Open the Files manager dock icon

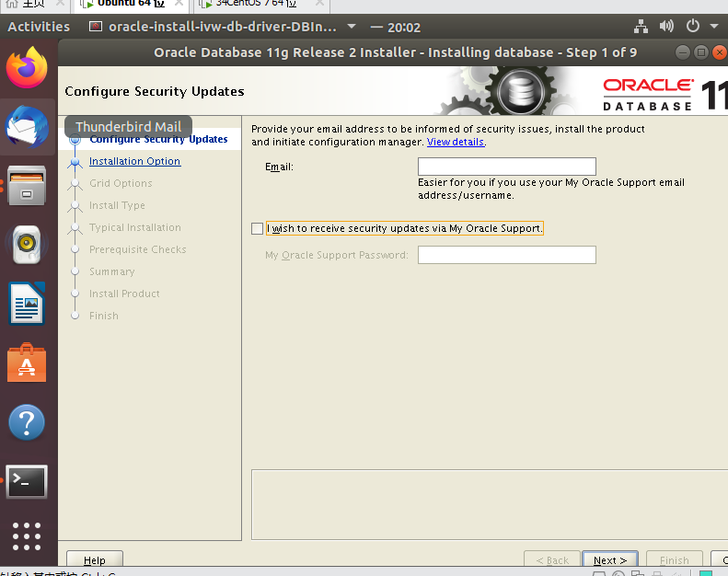27,186
